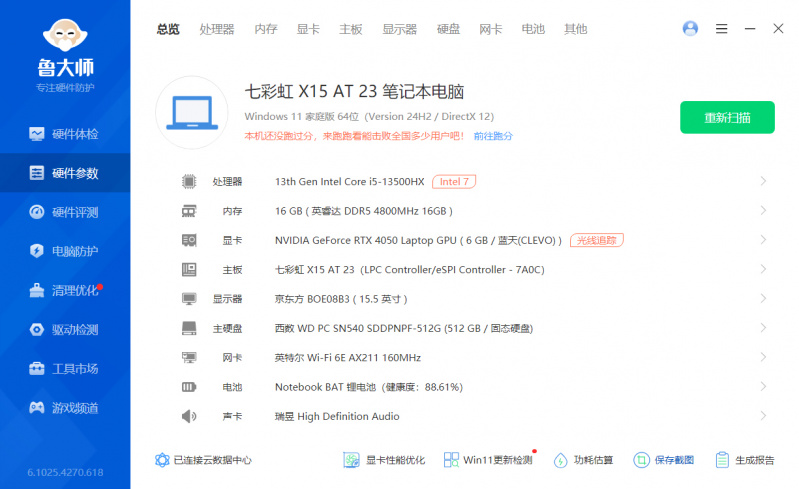Open 电脑防护 shield icon

point(37,251)
